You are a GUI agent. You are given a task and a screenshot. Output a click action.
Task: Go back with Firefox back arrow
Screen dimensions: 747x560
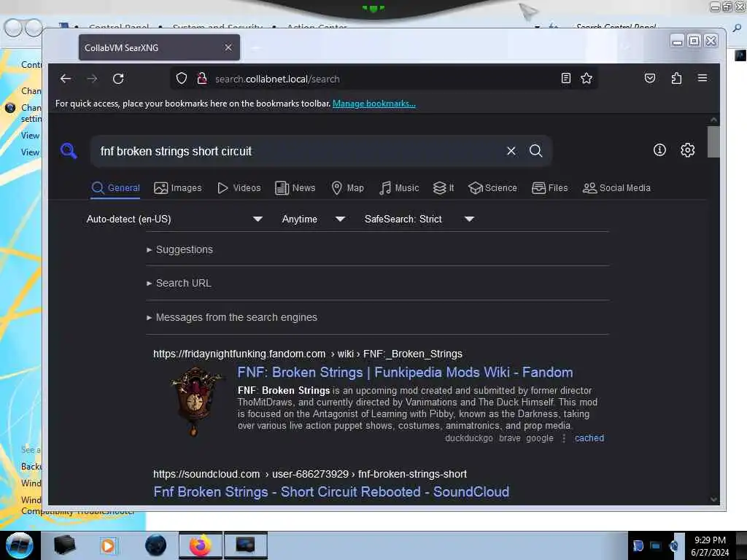click(66, 79)
